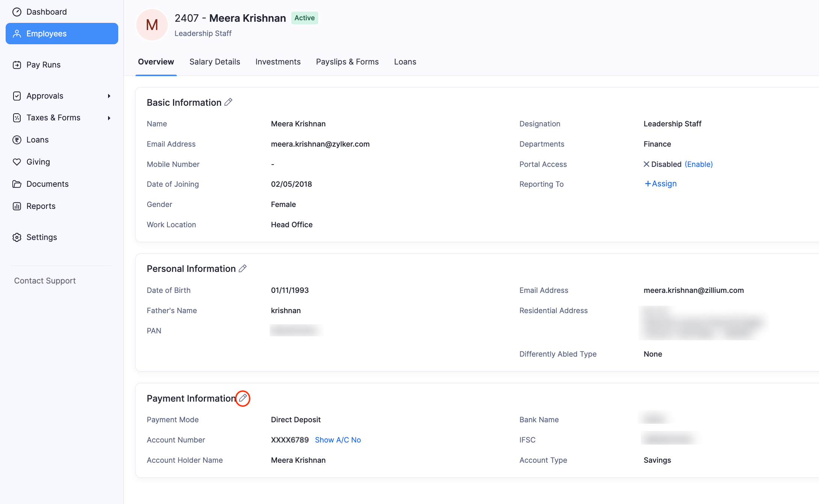Viewport: 819px width, 504px height.
Task: Open Reports using the chart icon
Action: coord(17,206)
